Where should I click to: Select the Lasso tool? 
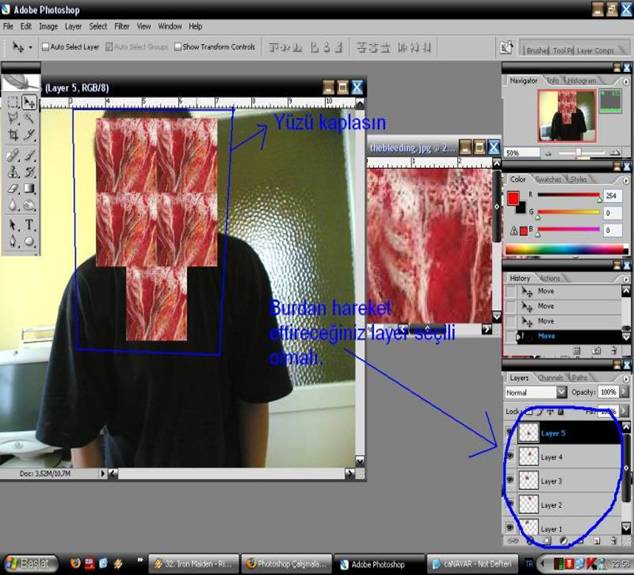pos(13,118)
